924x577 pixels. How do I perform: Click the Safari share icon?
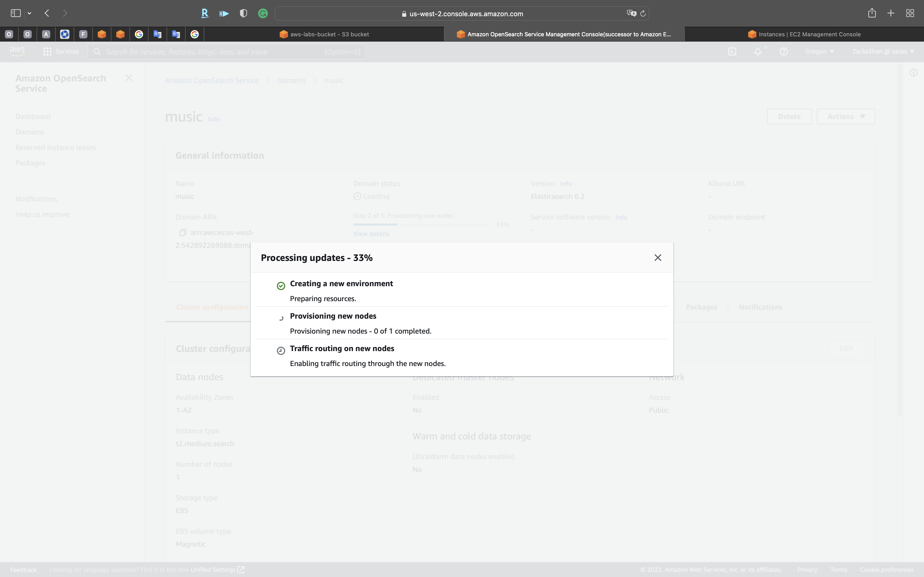[872, 13]
